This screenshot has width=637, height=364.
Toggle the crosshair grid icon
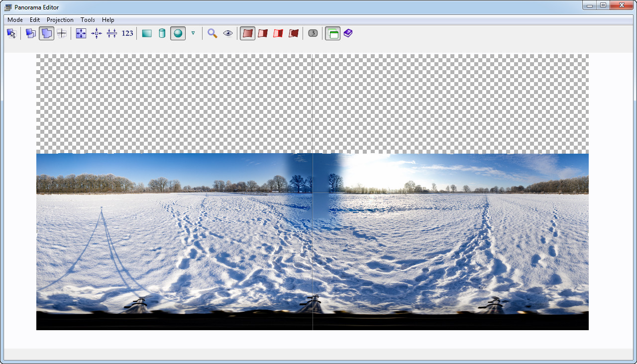62,33
